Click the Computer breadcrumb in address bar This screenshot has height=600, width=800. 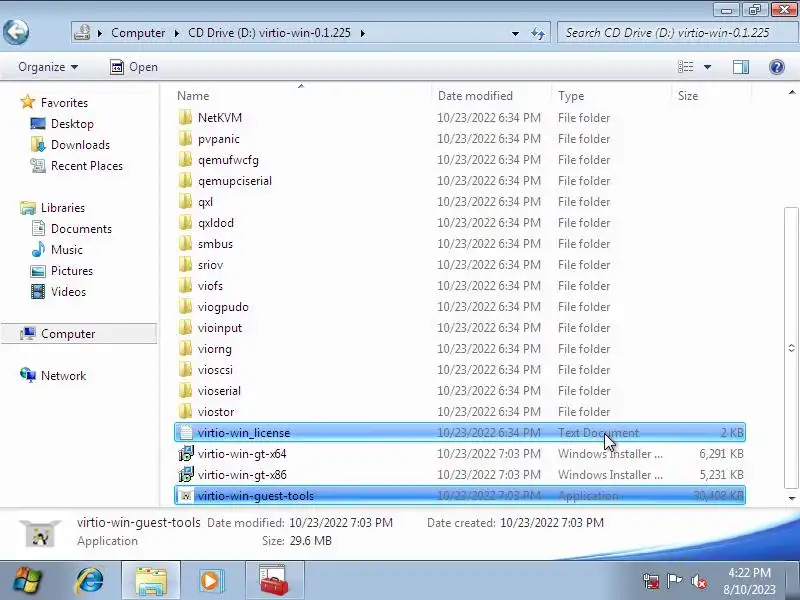pyautogui.click(x=138, y=33)
